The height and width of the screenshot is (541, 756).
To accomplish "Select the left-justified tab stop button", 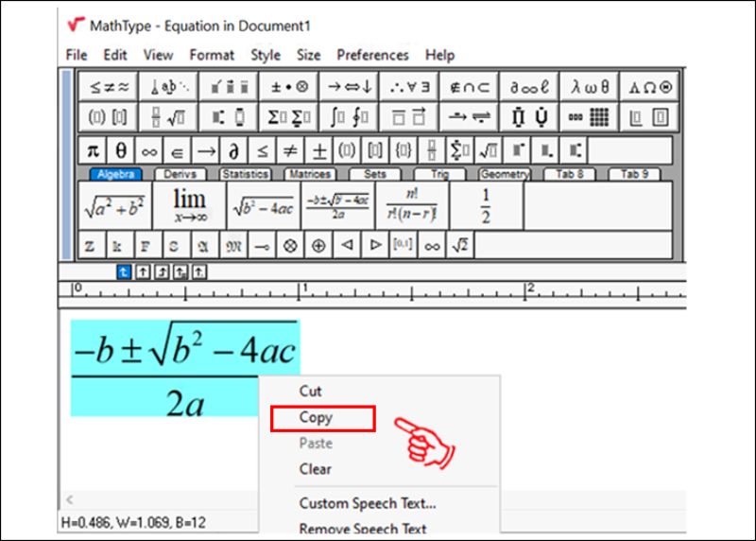I will point(124,272).
